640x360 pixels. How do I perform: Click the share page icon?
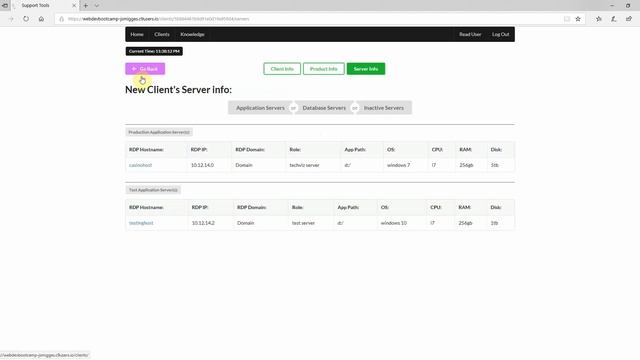coord(629,19)
